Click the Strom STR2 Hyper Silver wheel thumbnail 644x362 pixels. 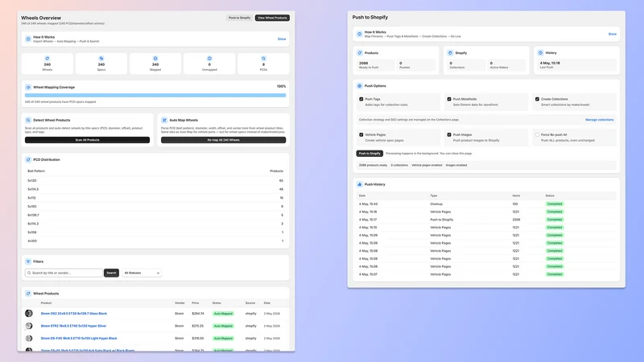29,326
